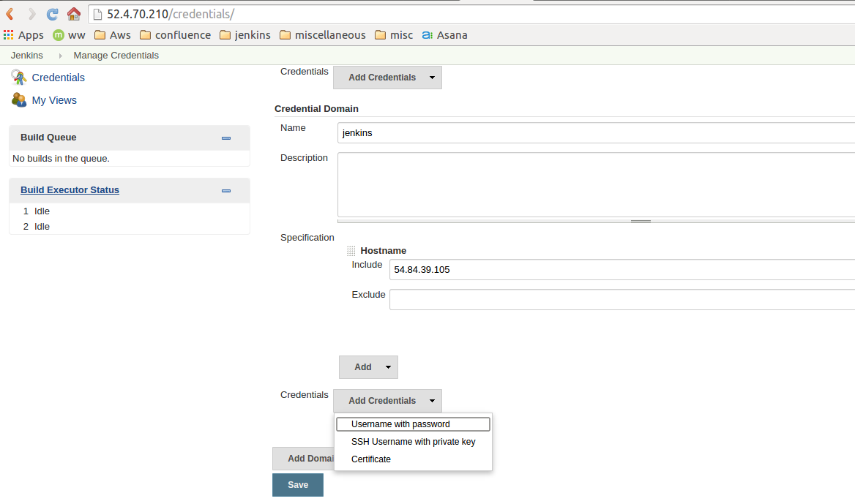The width and height of the screenshot is (855, 504).
Task: Grab the Hostname specification drag handle
Action: 351,251
